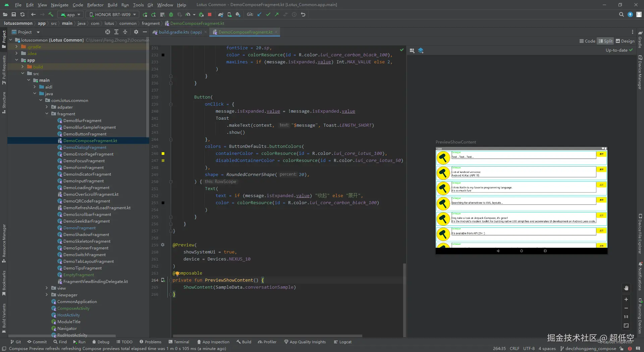Toggle the Split view mode
Screen dimensions: 644x352
(x=605, y=41)
